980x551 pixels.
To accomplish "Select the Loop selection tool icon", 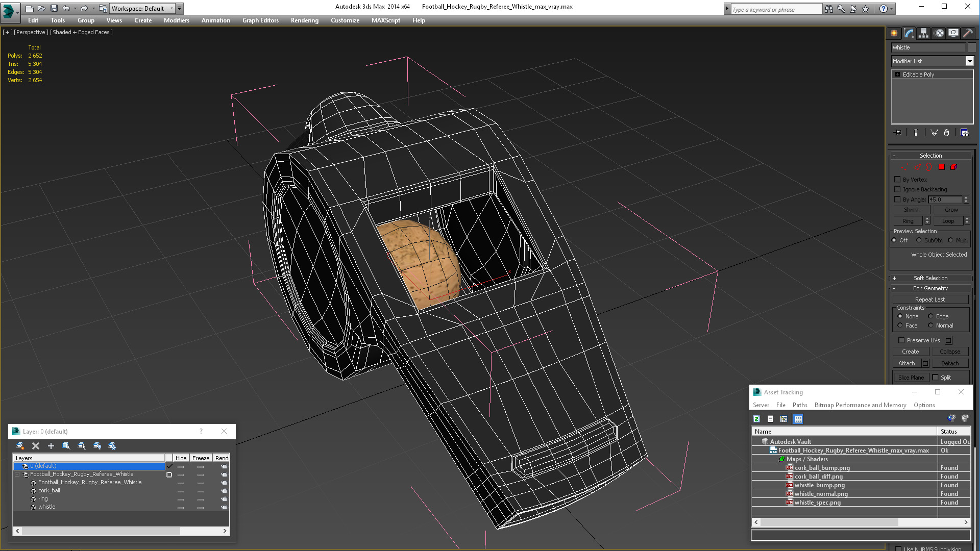I will pos(947,220).
